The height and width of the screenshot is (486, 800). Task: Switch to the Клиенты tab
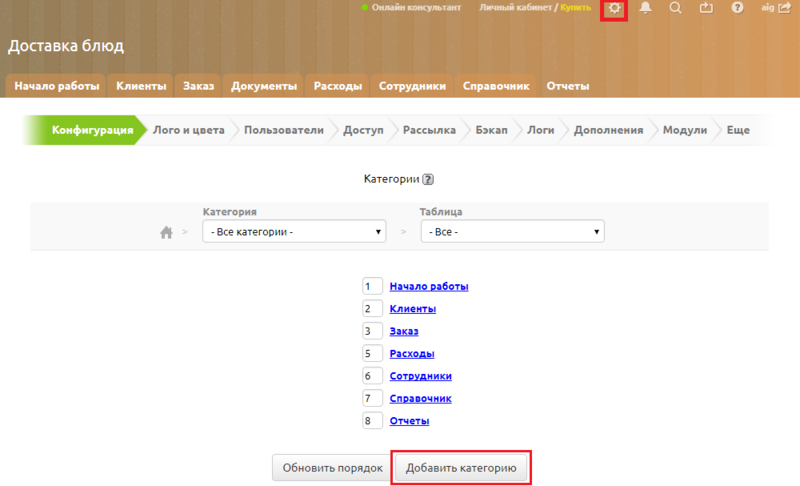pyautogui.click(x=141, y=86)
